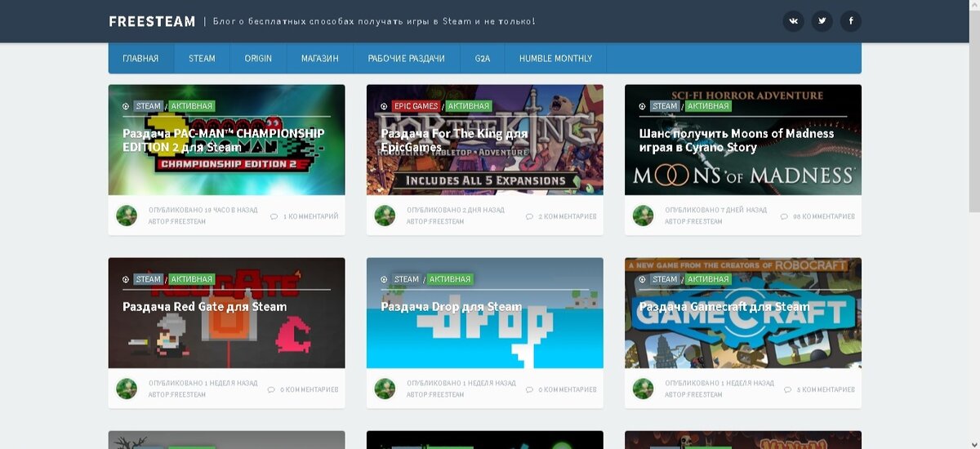Open the Twitter social icon
Image resolution: width=980 pixels, height=449 pixels.
click(x=822, y=21)
